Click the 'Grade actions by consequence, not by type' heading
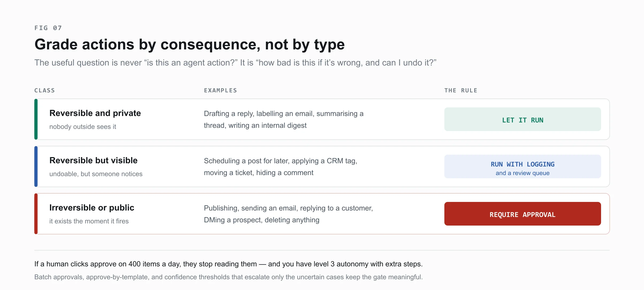This screenshot has height=290, width=644. pos(189,45)
